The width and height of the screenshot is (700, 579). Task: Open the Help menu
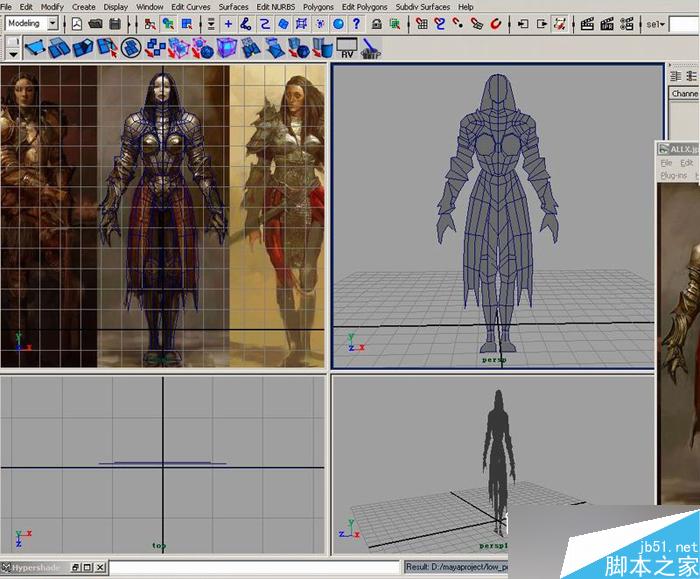(x=465, y=7)
